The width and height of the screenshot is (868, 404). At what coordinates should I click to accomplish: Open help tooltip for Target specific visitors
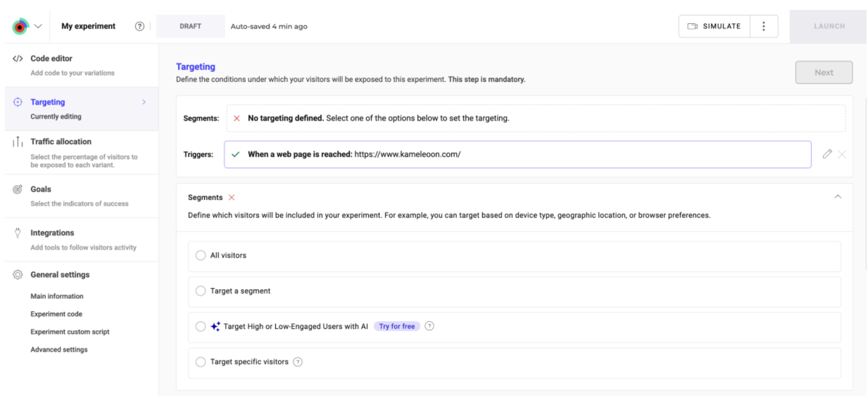[298, 362]
